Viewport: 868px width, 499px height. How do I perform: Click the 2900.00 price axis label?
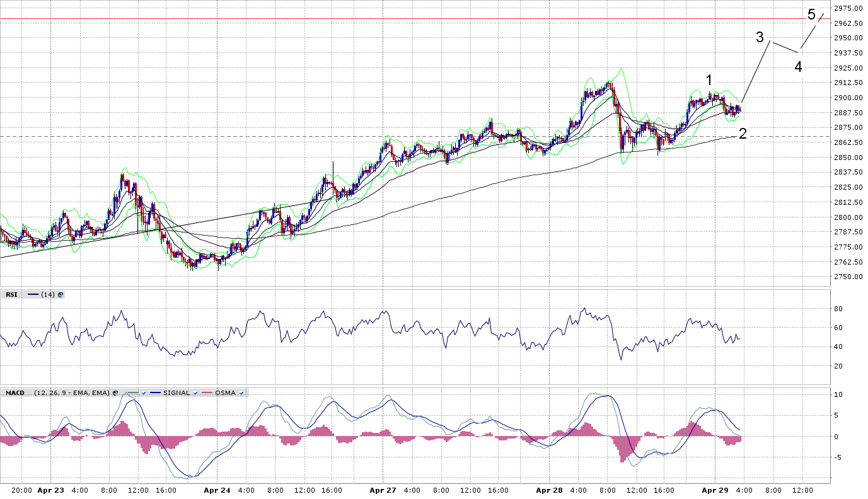click(848, 98)
